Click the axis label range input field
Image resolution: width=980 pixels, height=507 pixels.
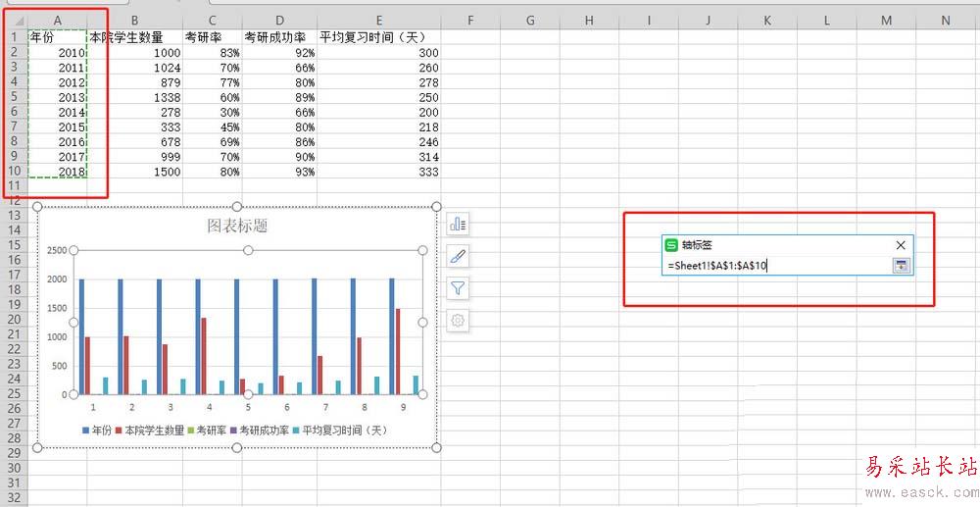point(774,265)
